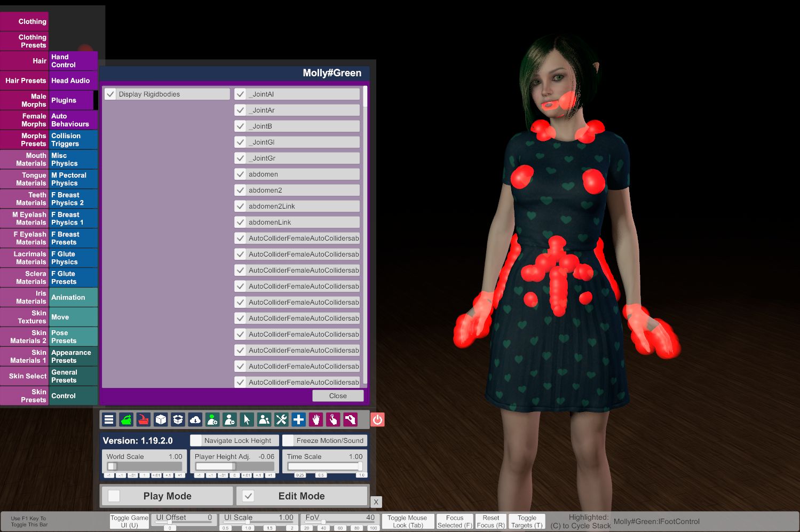The image size is (800, 532).
Task: Select the green Open Scene icon
Action: point(126,419)
